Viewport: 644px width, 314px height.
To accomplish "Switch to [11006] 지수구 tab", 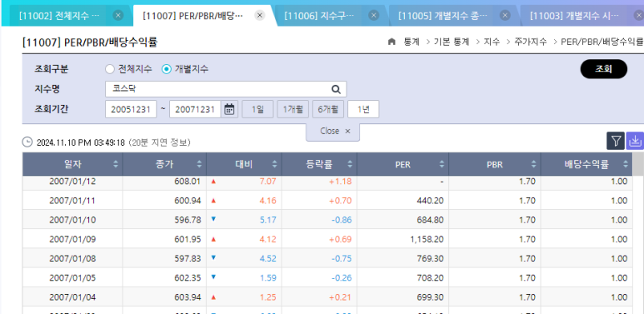I will point(319,16).
